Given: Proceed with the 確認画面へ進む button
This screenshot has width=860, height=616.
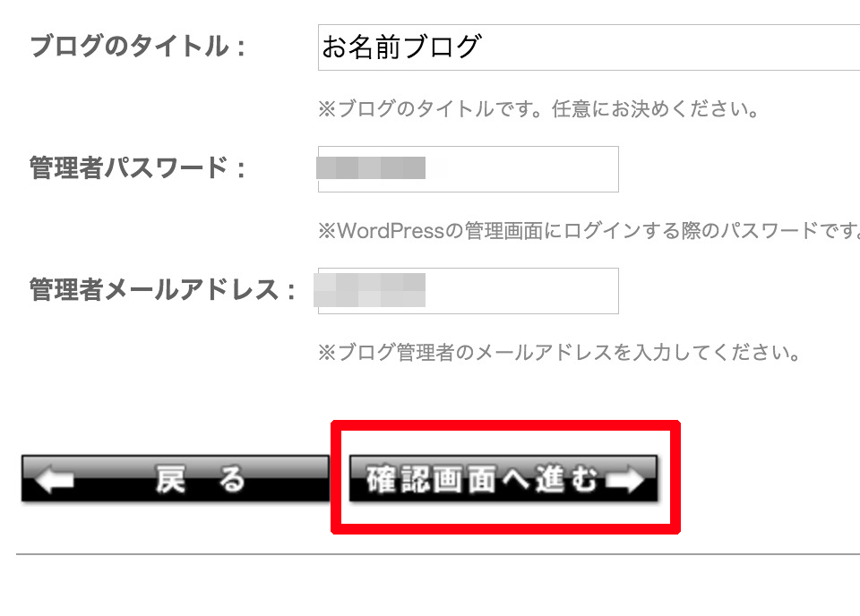Looking at the screenshot, I should (x=503, y=479).
